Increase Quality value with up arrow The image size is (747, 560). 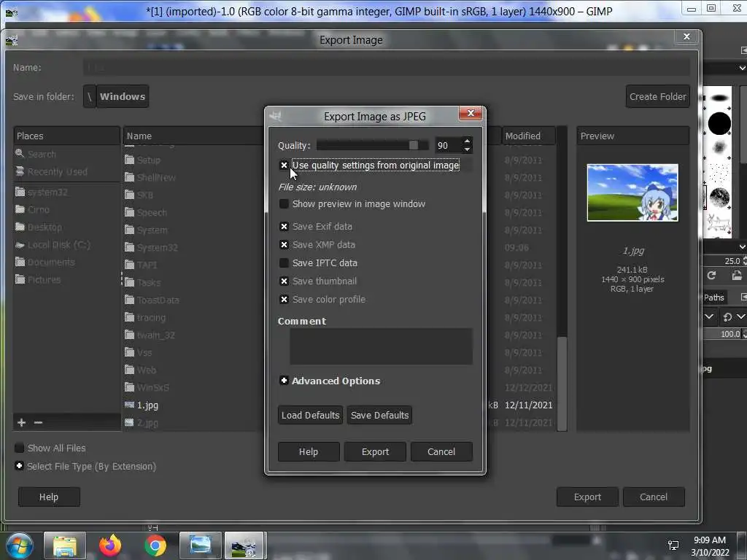point(467,141)
